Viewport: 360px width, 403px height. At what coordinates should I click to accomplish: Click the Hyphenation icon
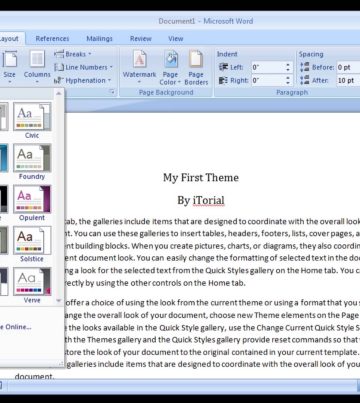coord(59,80)
